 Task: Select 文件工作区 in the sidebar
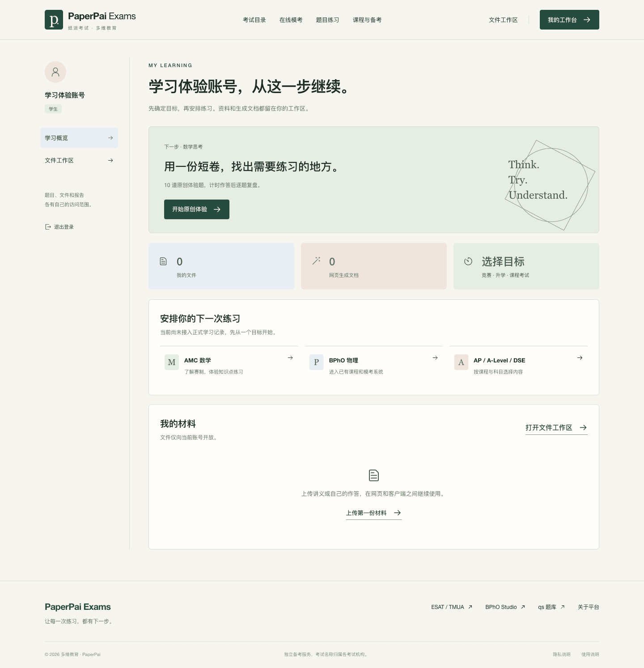(79, 160)
